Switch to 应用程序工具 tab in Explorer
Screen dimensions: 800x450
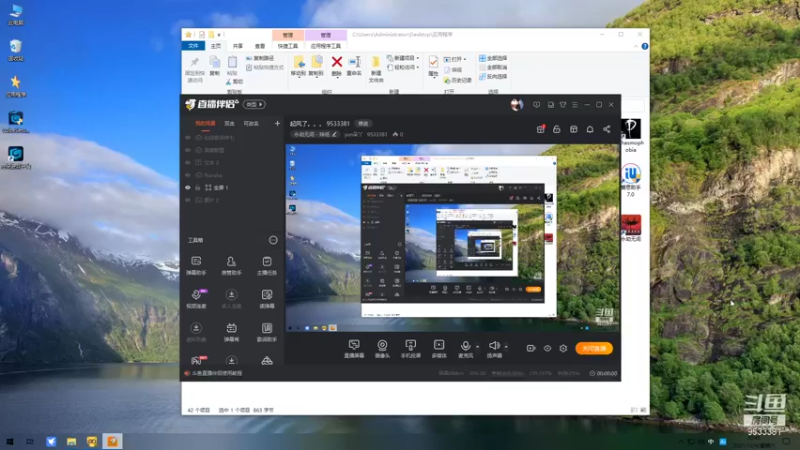click(x=326, y=46)
